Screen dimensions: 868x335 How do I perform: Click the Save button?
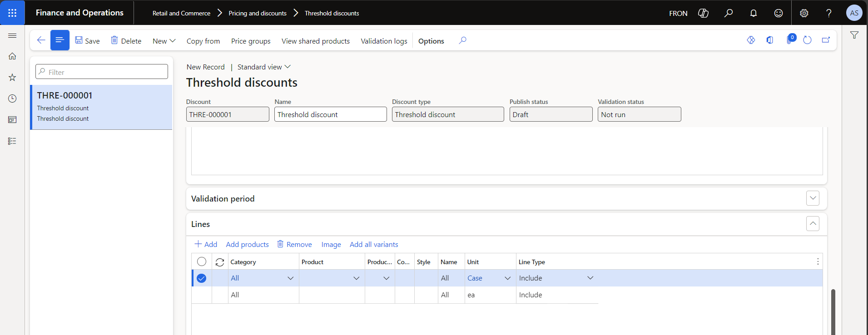[x=87, y=41]
